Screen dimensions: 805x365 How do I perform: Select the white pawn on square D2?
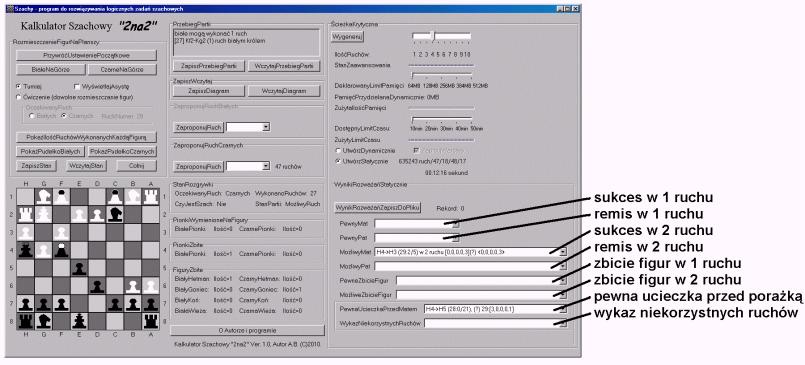point(97,214)
